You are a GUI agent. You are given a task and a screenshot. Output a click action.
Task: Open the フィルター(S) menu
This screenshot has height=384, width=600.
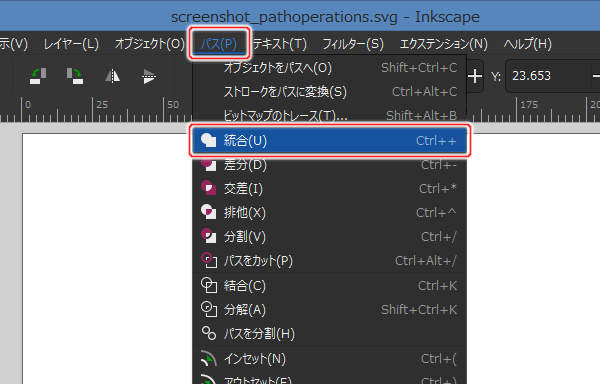(x=353, y=44)
